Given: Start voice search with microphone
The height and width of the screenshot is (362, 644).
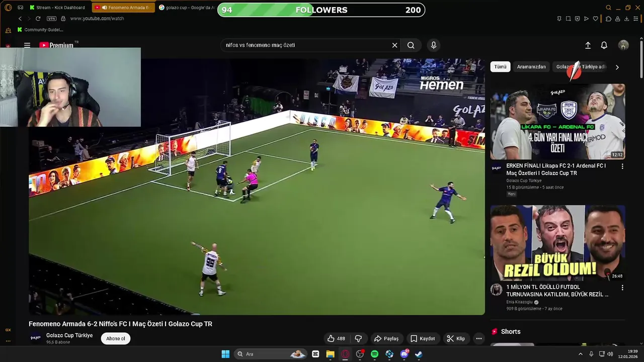Looking at the screenshot, I should 434,45.
